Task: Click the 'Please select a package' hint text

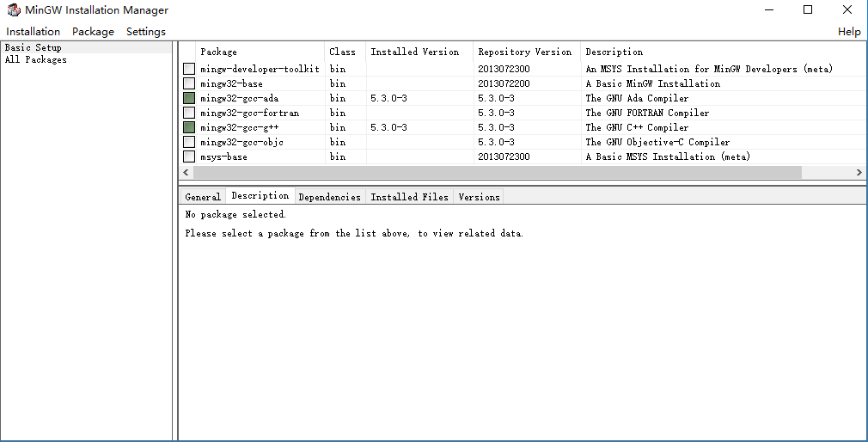Action: point(354,233)
